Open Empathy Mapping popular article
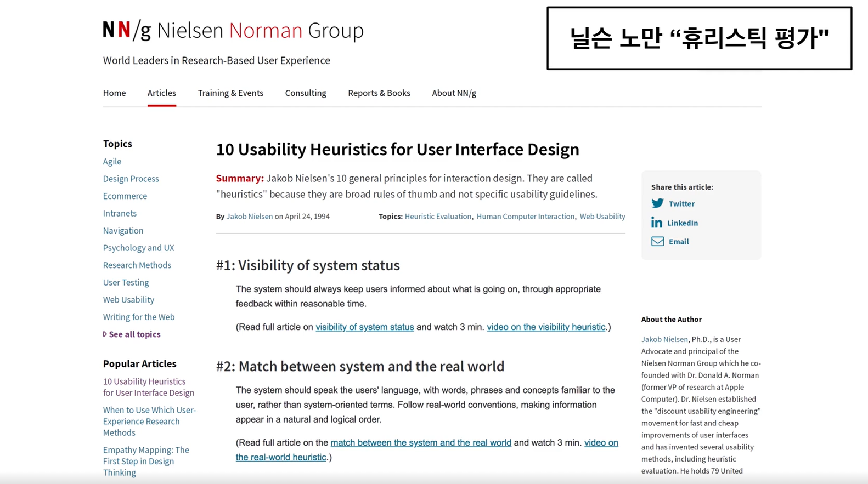Screen dimensions: 868x484 (146, 461)
